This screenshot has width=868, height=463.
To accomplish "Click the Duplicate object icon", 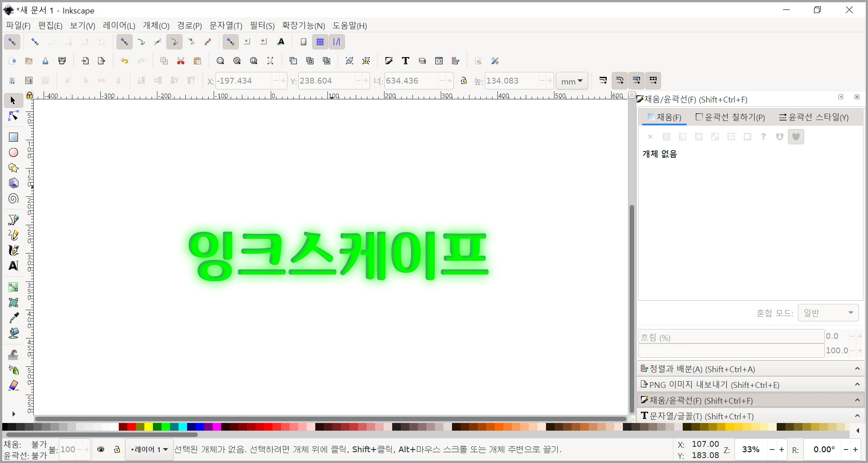I will pos(293,61).
